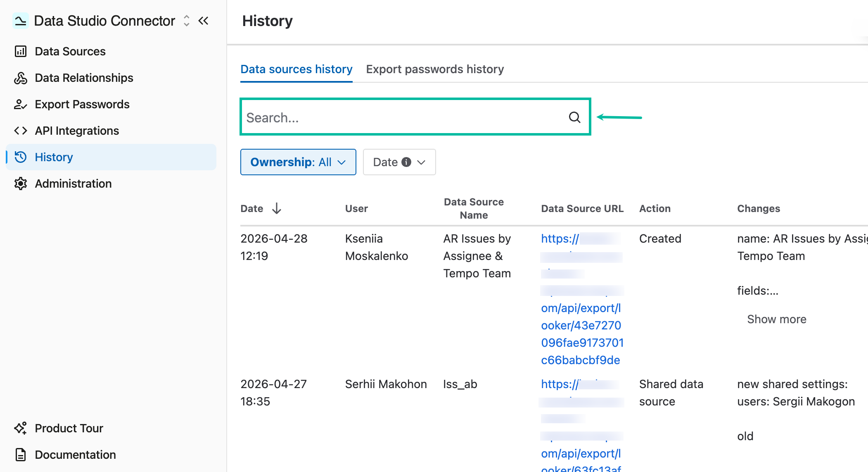Click the magnifier search icon
The height and width of the screenshot is (472, 868).
(x=574, y=117)
